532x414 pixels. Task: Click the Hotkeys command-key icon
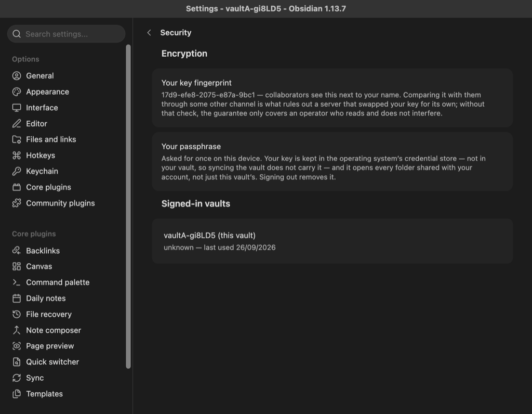coord(17,155)
